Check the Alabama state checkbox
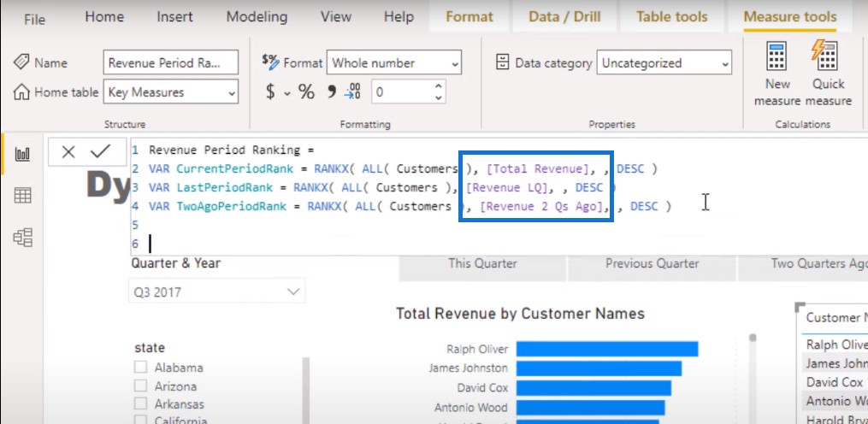Viewport: 868px width, 424px height. (x=140, y=367)
